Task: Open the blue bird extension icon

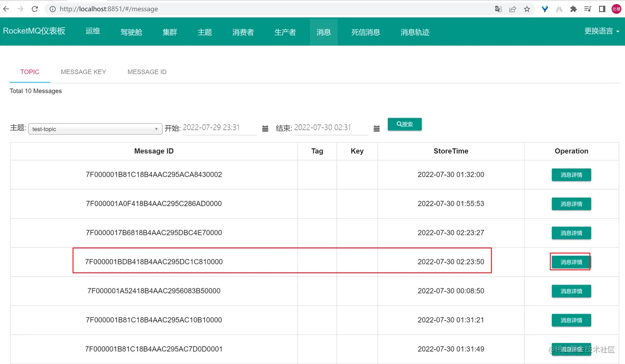Action: [545, 9]
